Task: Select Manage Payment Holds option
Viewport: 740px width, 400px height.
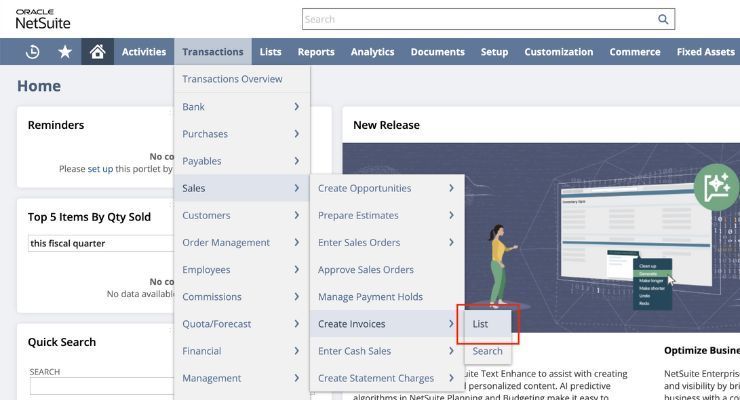Action: coord(387,297)
